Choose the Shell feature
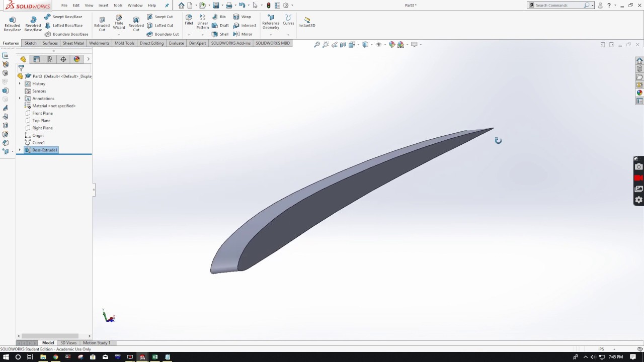 coord(220,34)
